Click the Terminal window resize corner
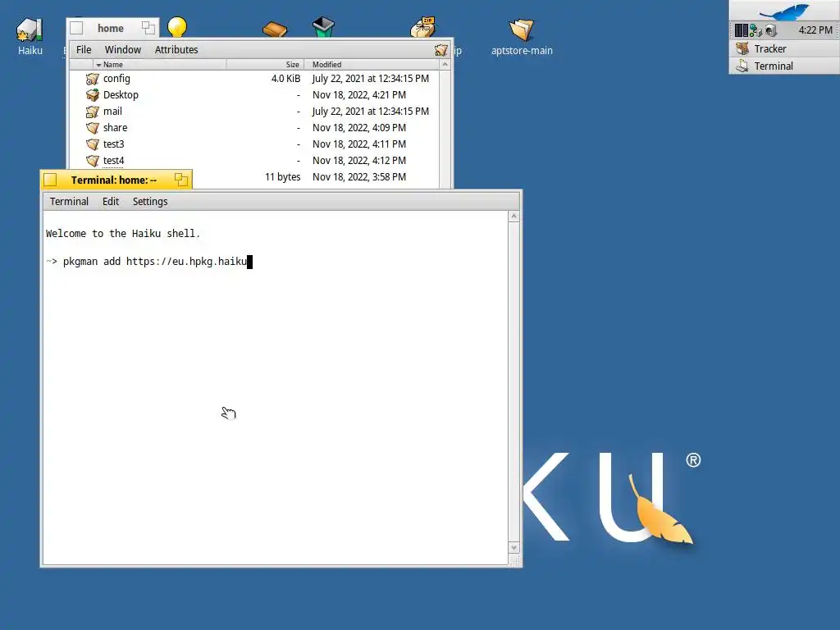840x630 pixels. [514, 559]
